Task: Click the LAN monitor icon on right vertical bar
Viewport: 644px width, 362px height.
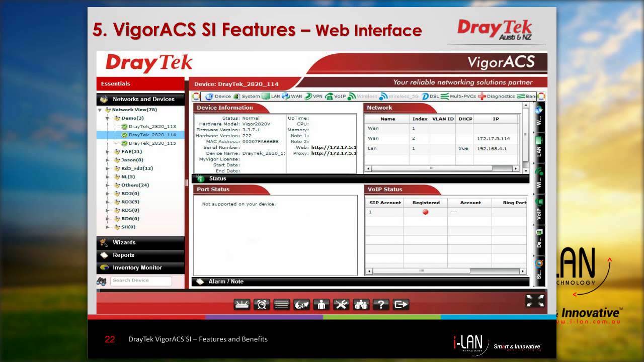Action: pyautogui.click(x=539, y=140)
